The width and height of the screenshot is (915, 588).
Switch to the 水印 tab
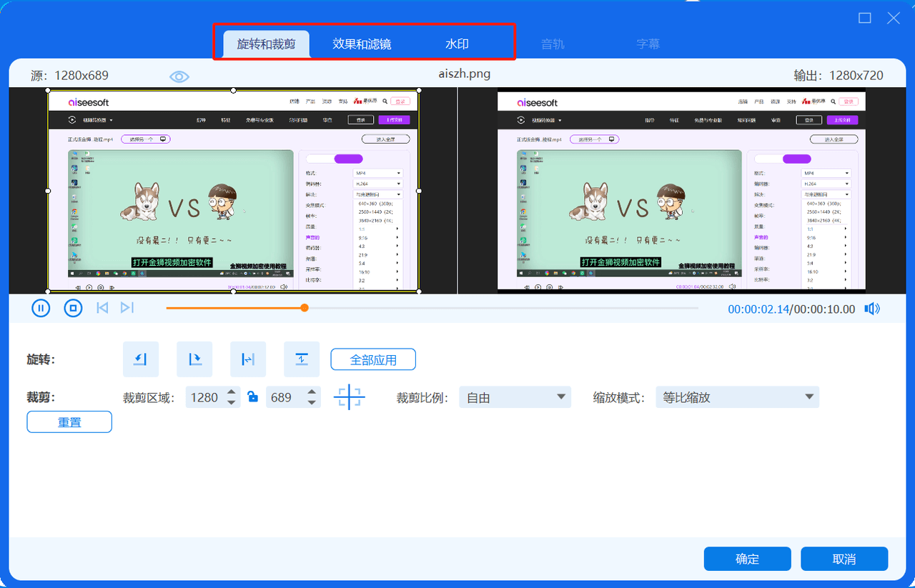click(457, 44)
